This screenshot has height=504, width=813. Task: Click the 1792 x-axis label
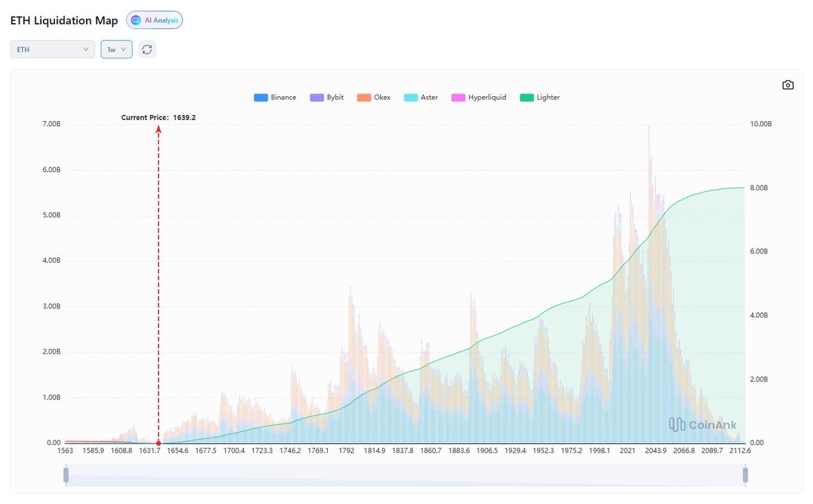[x=347, y=450]
